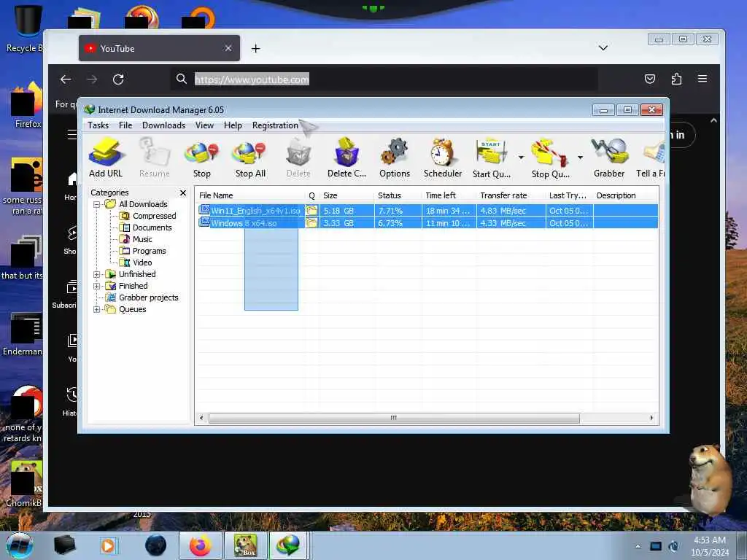The image size is (747, 560).
Task: Sort by the Status column header
Action: coord(398,195)
